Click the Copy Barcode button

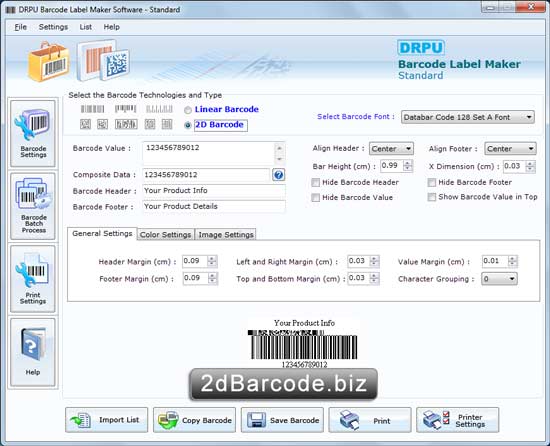194,420
